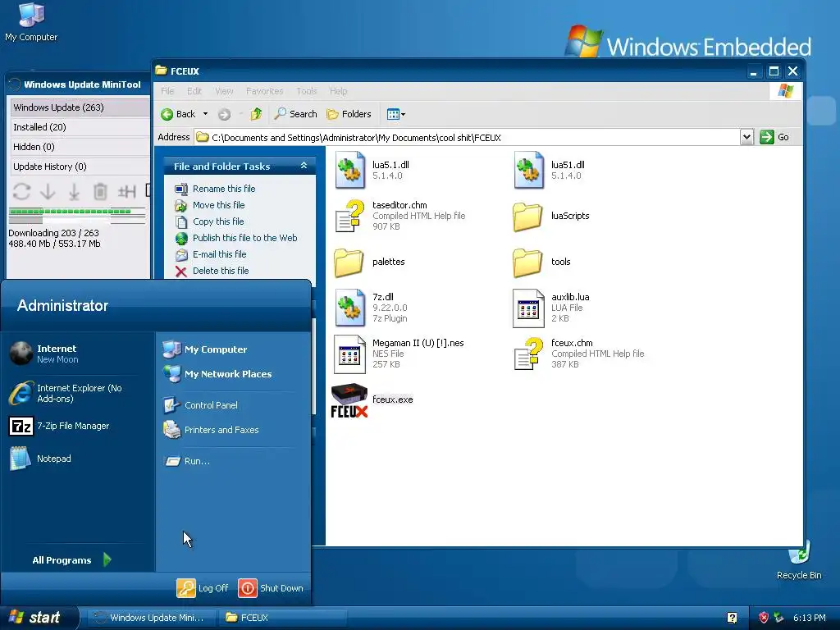Open Back button history dropdown arrow
Screen dimensions: 840x630
[x=205, y=114]
